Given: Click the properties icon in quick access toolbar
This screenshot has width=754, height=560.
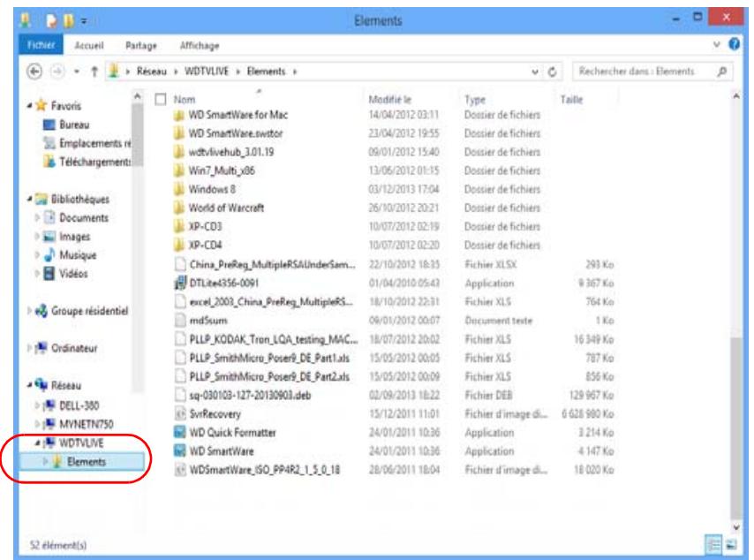Looking at the screenshot, I should tap(51, 20).
